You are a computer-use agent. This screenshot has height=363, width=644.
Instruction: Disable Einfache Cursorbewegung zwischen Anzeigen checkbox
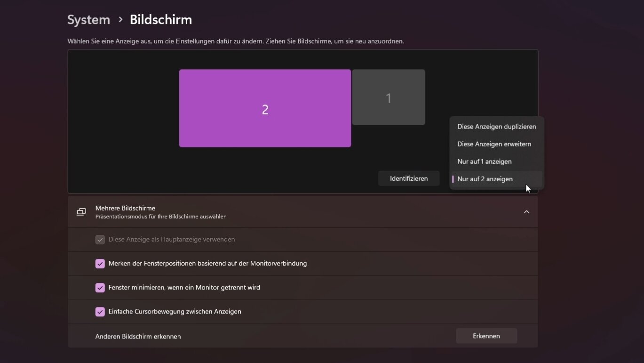click(100, 312)
